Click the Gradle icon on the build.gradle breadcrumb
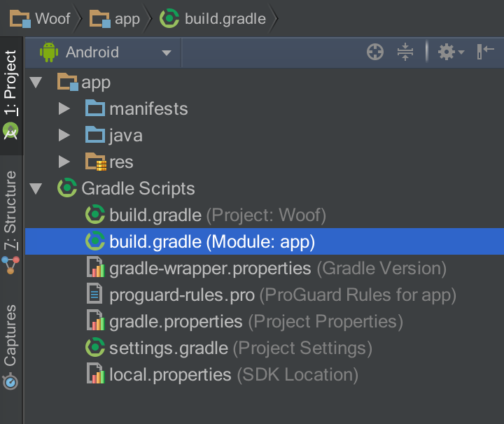504x424 pixels. (169, 18)
